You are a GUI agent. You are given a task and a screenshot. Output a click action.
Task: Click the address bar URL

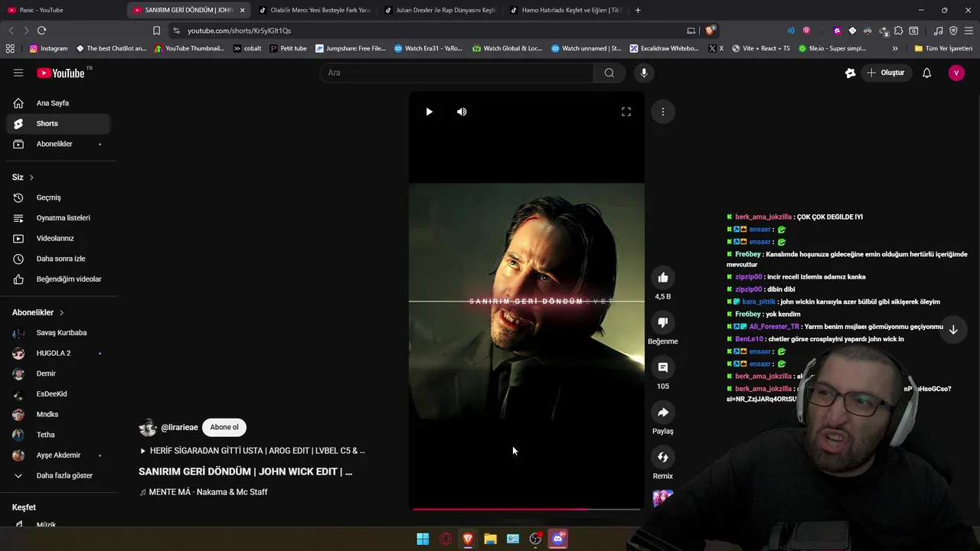click(x=239, y=31)
